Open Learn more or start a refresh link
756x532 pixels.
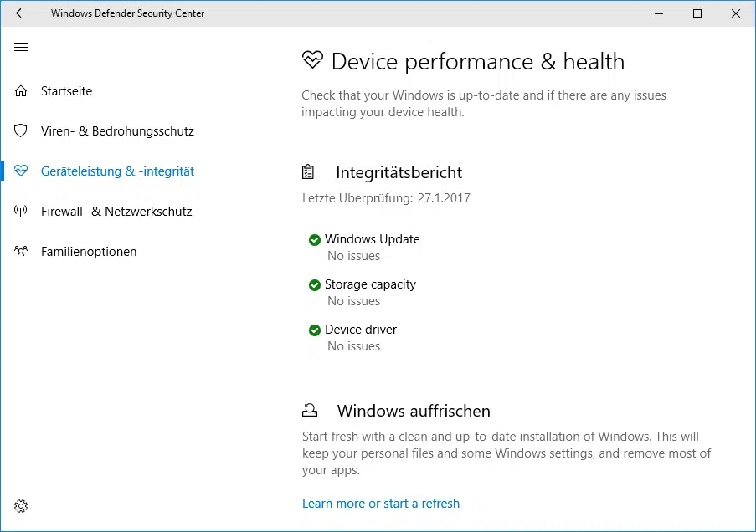coord(381,504)
